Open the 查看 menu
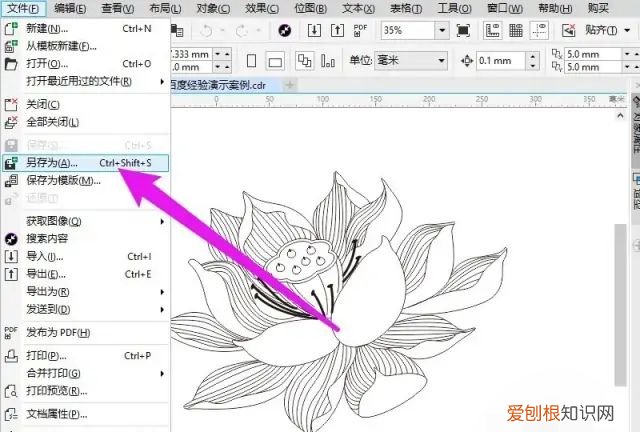 [x=118, y=8]
